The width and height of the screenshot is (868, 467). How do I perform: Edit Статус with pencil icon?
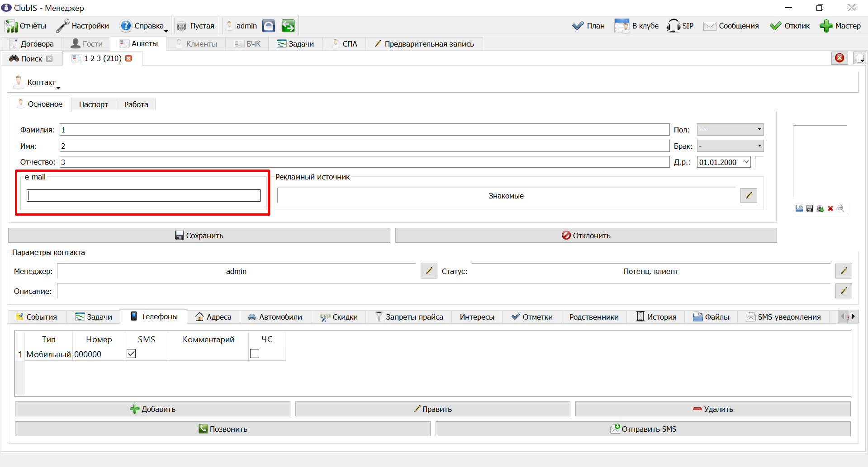pos(844,271)
